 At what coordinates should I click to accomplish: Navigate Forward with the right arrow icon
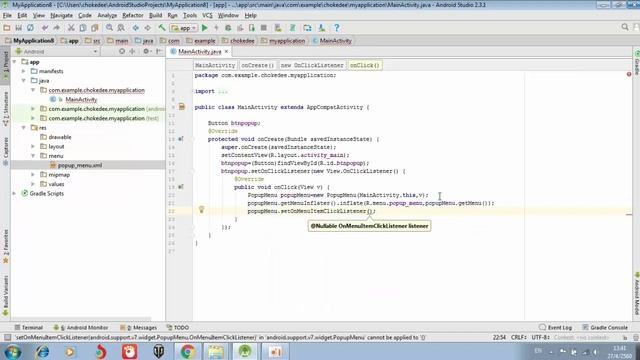(147, 28)
